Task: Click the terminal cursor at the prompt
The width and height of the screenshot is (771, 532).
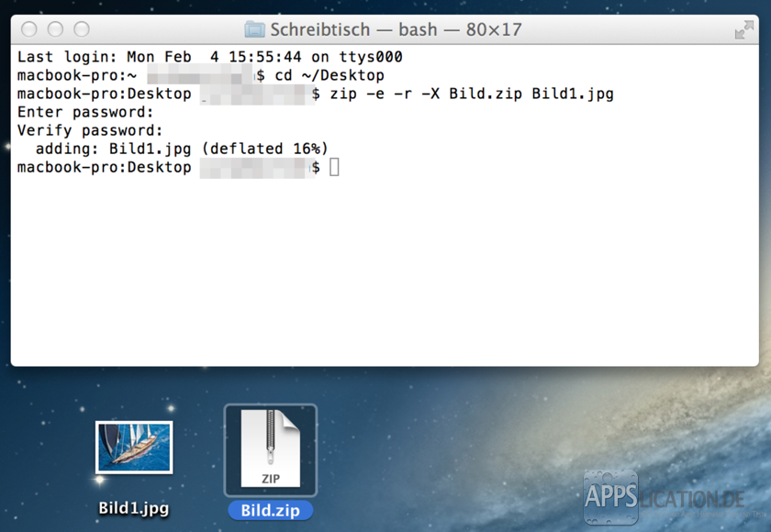Action: (334, 167)
